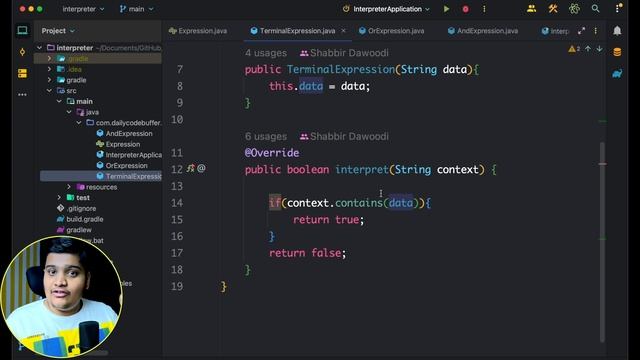Jump to previous highlighted error arrow
640x360 pixels.
[588, 49]
